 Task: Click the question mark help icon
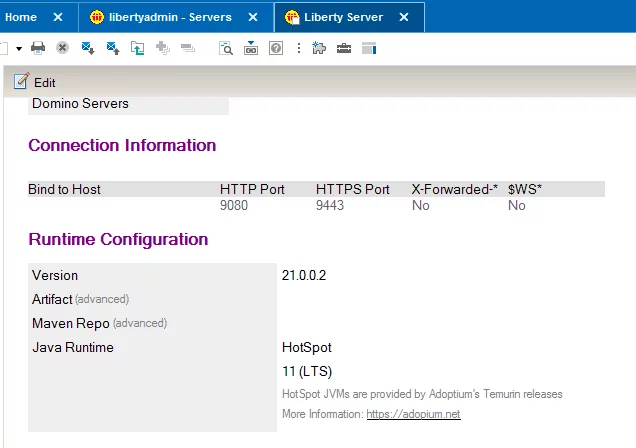[x=275, y=47]
